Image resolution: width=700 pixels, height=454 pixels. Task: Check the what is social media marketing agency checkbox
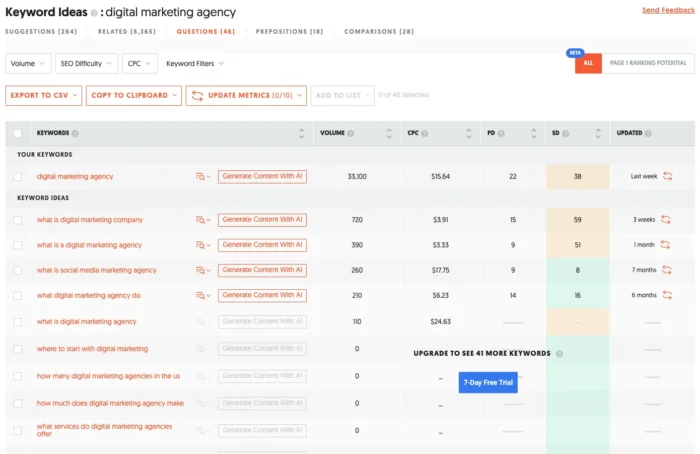pyautogui.click(x=17, y=271)
